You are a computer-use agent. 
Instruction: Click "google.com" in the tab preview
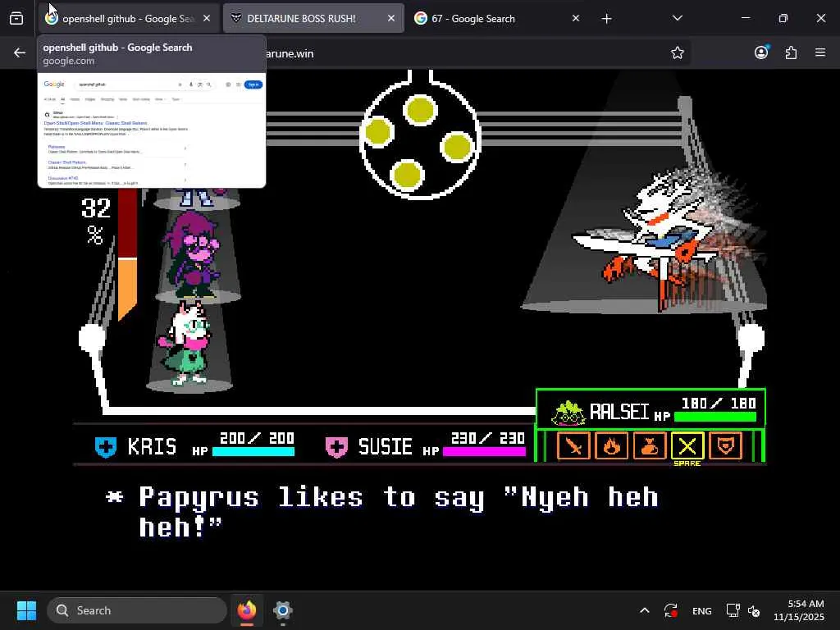point(69,61)
